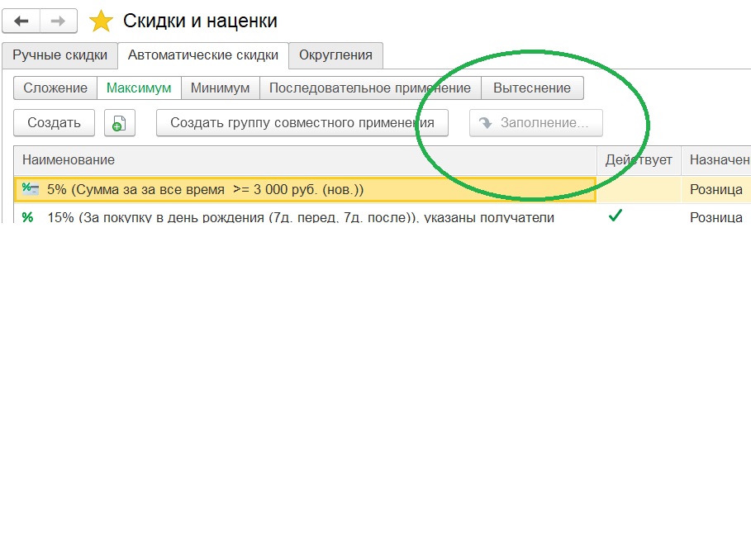Switch to the Вытеснение mode
The image size is (751, 560).
coord(532,88)
